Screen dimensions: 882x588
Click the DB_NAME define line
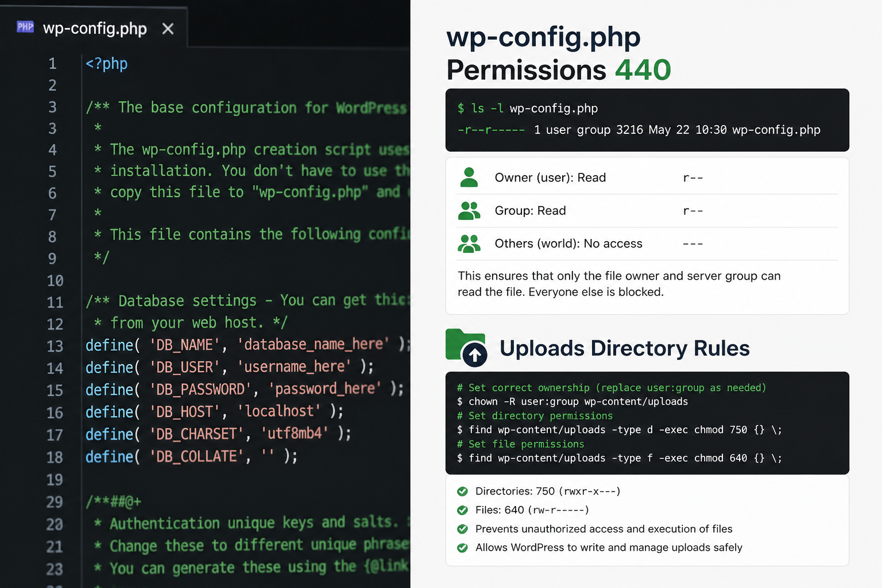(247, 345)
